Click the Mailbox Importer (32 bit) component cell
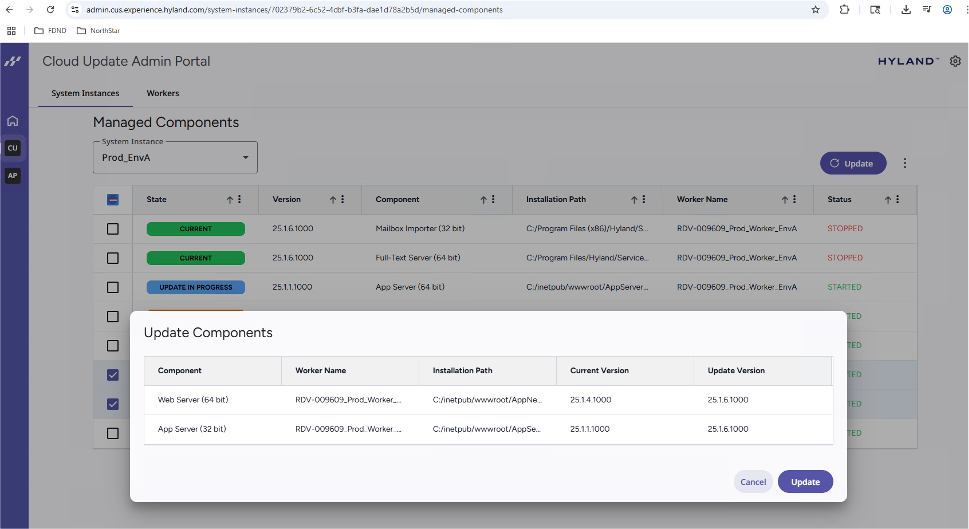 click(x=420, y=229)
